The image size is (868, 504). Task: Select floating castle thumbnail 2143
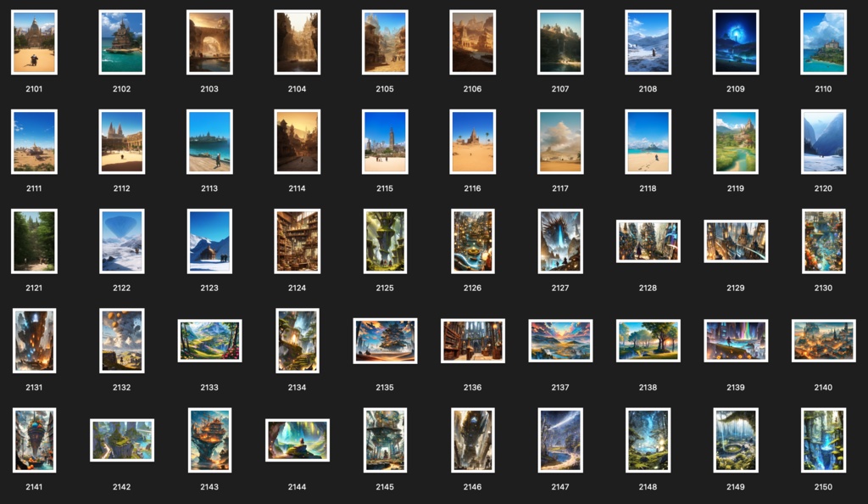209,440
